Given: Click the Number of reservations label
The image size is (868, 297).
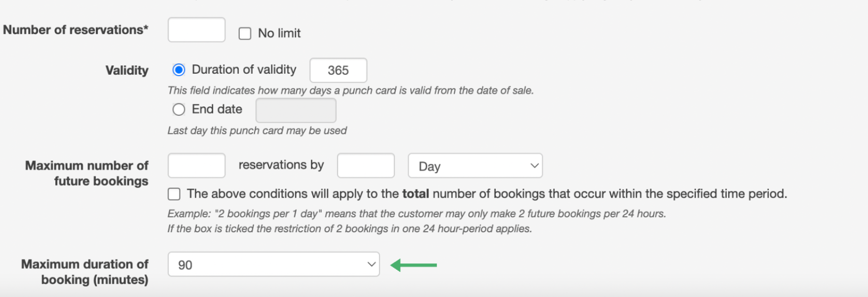Looking at the screenshot, I should (76, 30).
